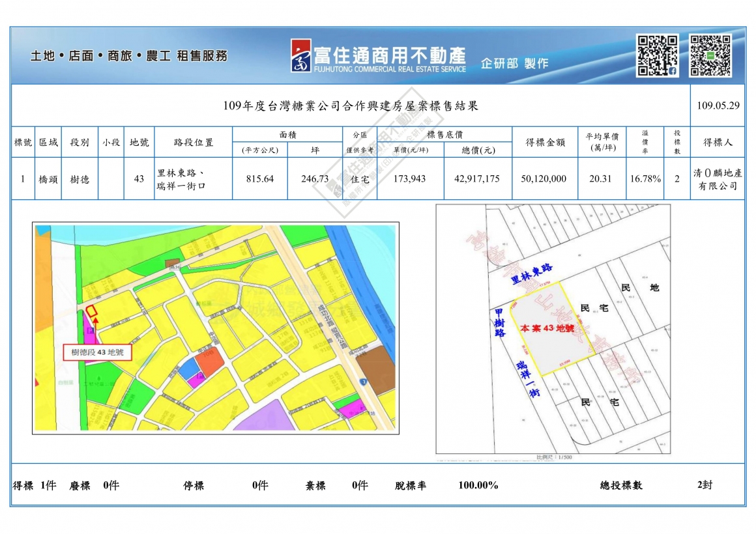Click the '平均單價 (萬/坪)' column header

[602, 142]
